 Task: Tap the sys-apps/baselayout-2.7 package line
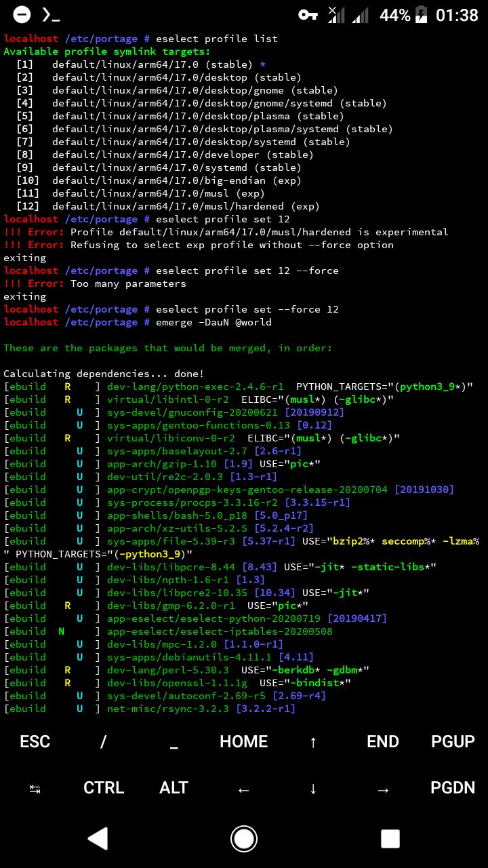[152, 451]
